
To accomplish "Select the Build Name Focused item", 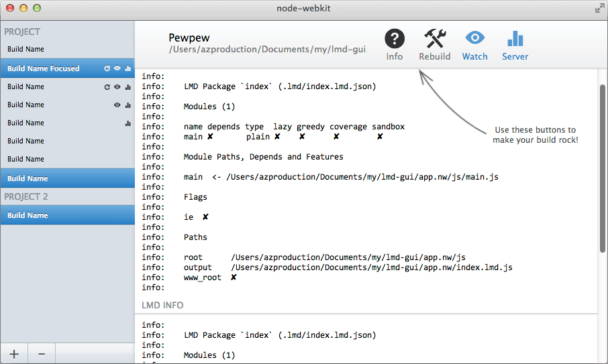I will coord(44,68).
